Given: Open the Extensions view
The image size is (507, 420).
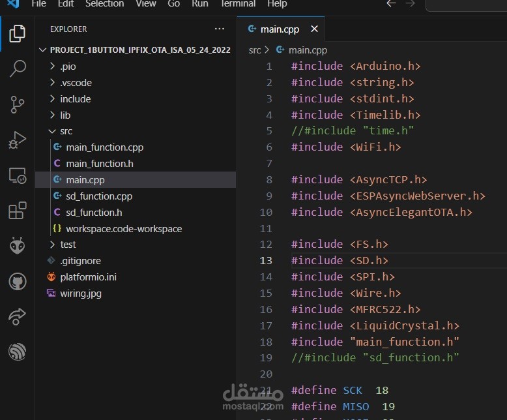Looking at the screenshot, I should point(17,211).
